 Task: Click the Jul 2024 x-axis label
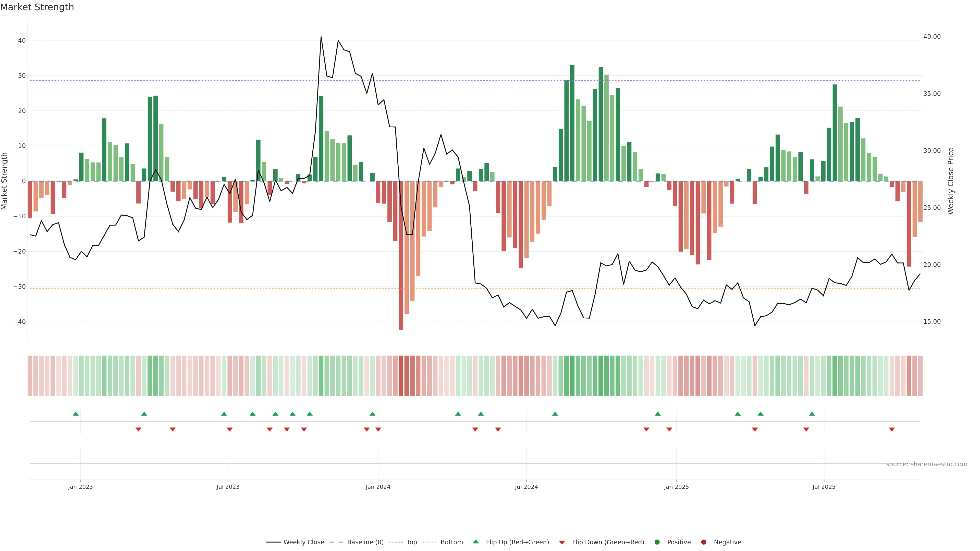526,487
